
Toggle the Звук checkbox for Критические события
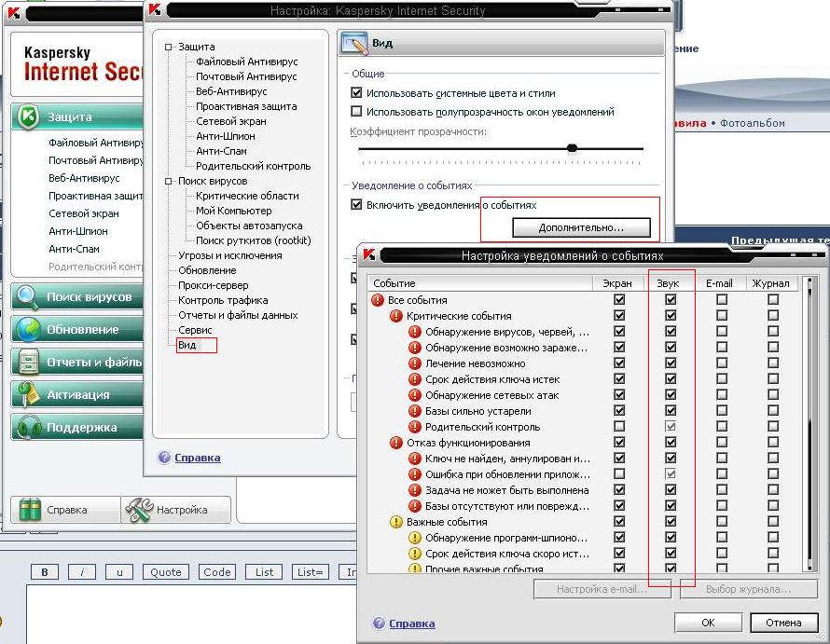point(671,315)
